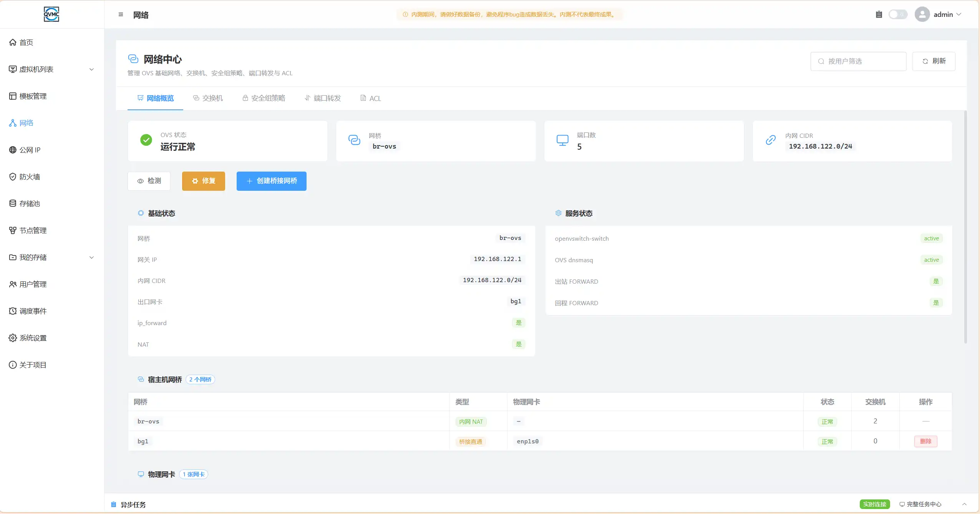Delete the bg1 bridge with 删除
This screenshot has width=980, height=514.
coord(925,441)
